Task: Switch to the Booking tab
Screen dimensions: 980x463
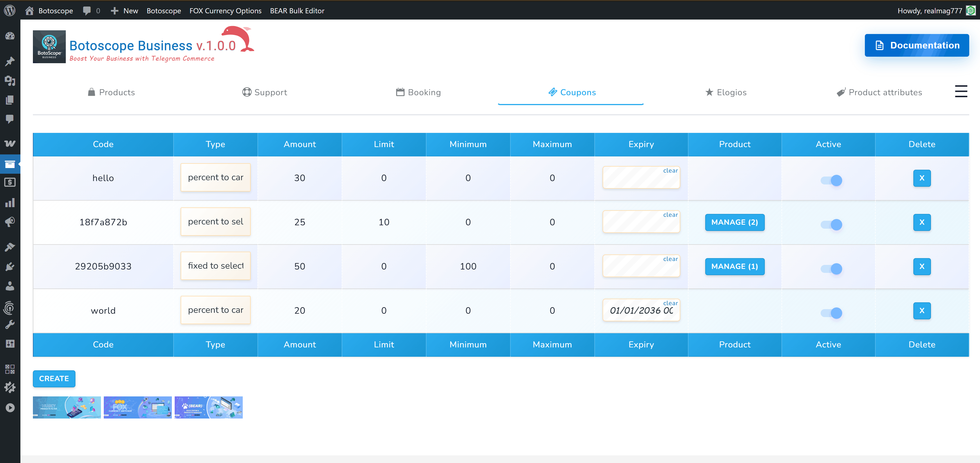Action: [x=419, y=92]
